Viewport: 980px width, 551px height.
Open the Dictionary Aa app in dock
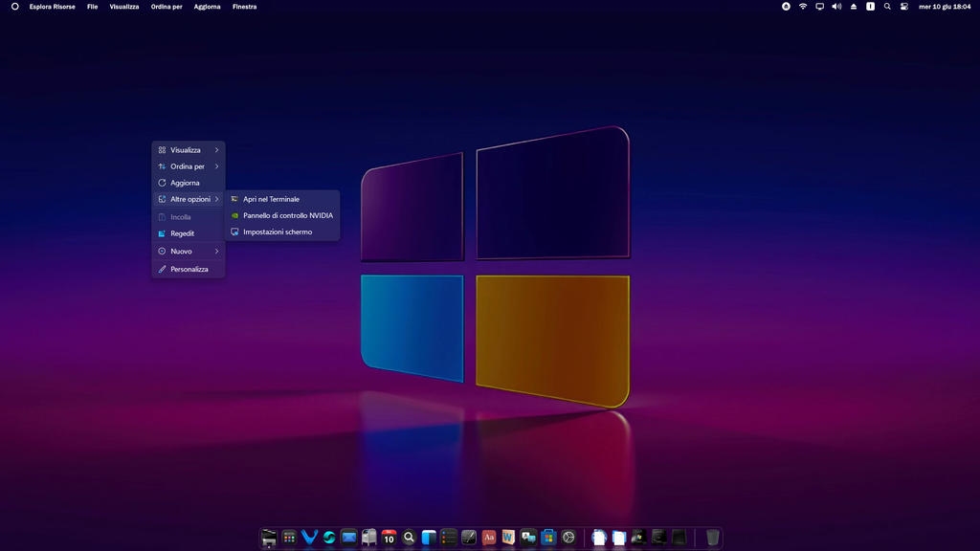489,538
